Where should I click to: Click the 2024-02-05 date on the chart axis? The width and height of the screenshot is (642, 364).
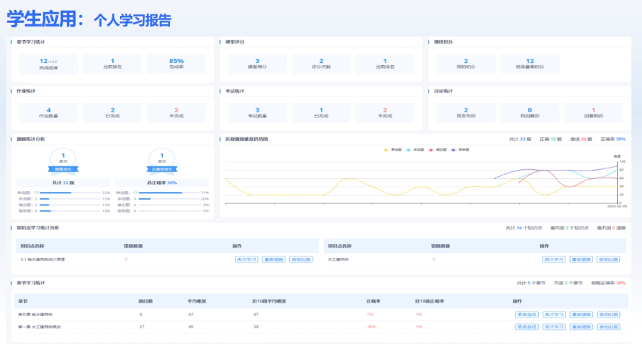(617, 206)
